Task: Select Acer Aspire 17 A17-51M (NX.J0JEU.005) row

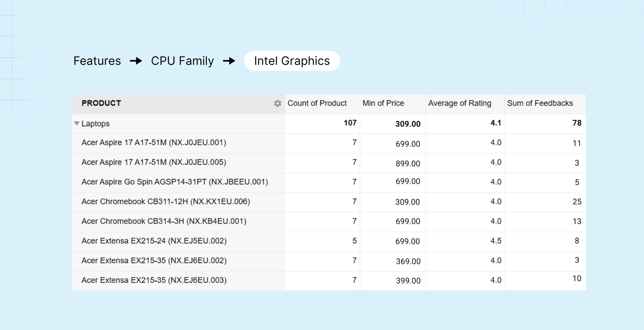Action: (154, 162)
